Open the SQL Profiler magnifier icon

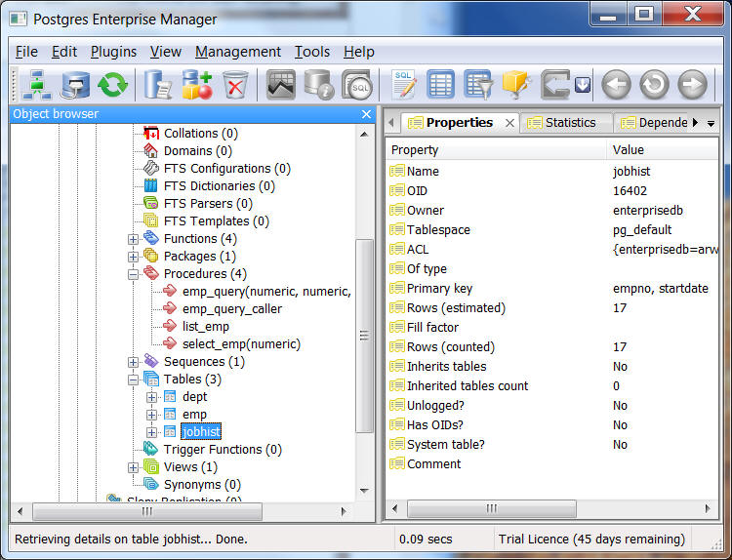click(357, 85)
